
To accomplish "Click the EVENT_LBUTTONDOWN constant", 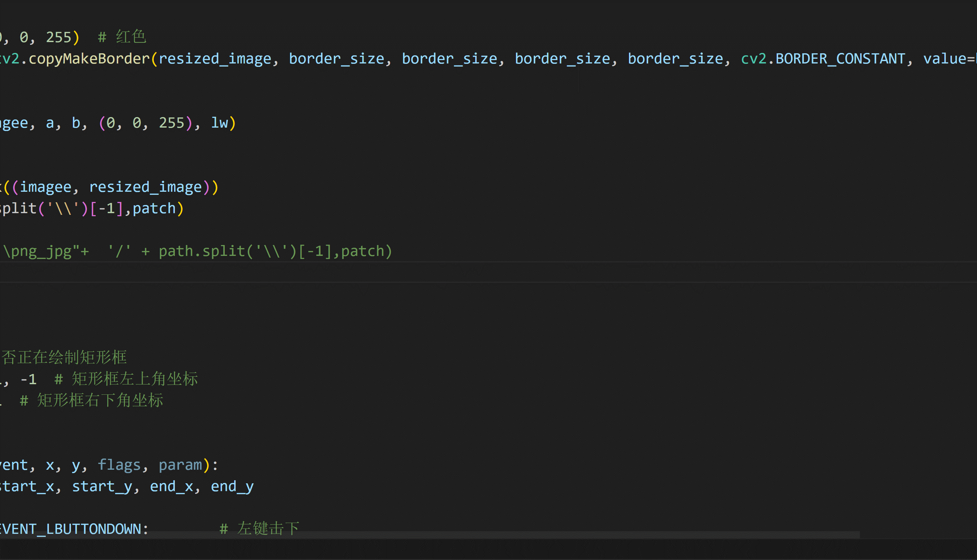I will 70,529.
